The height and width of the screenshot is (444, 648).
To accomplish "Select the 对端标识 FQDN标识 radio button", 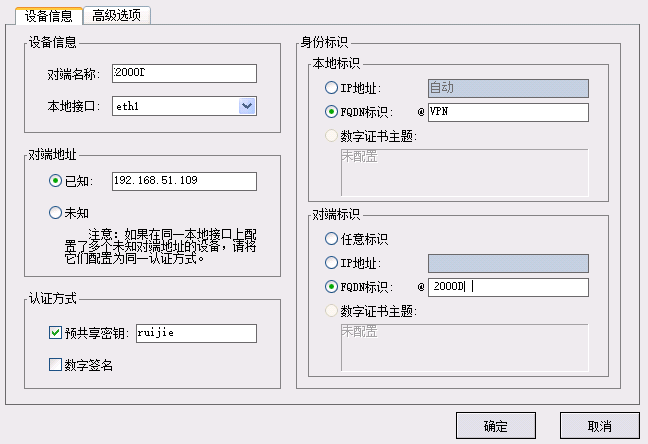I will pyautogui.click(x=331, y=286).
